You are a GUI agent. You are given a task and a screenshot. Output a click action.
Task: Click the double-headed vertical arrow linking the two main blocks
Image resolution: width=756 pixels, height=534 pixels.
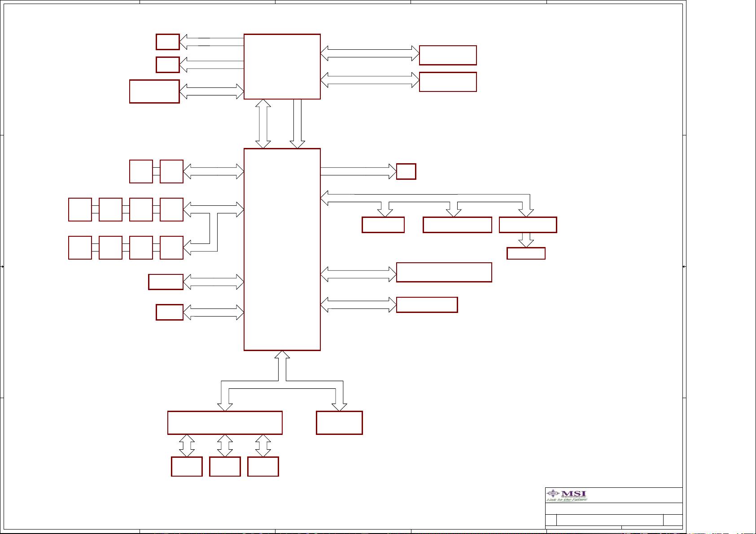click(263, 124)
